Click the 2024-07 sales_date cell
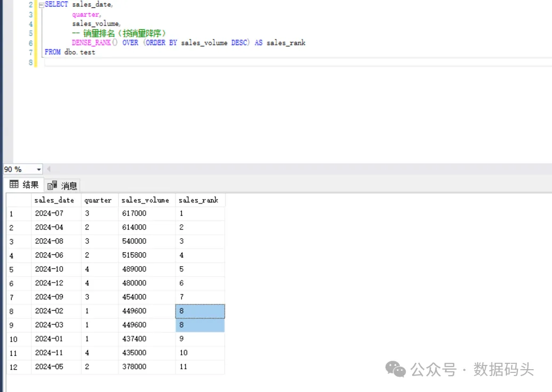Image resolution: width=552 pixels, height=392 pixels. pos(56,214)
